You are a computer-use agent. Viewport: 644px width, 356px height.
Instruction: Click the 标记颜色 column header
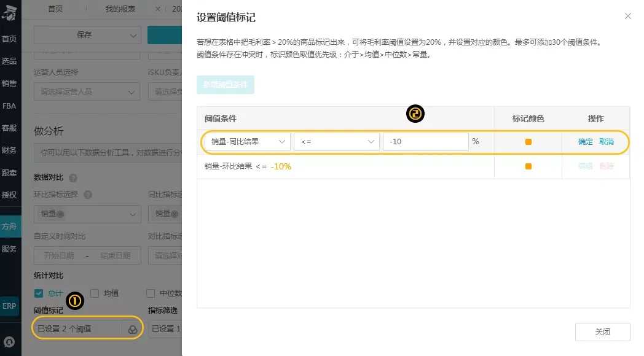528,118
